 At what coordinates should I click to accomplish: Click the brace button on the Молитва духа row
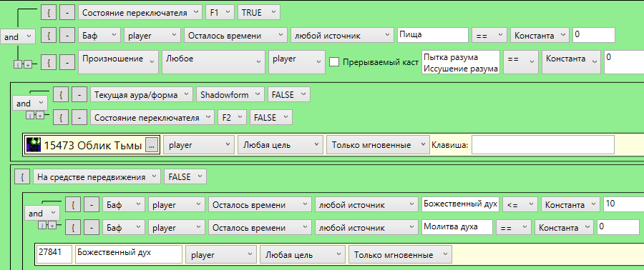[73, 227]
